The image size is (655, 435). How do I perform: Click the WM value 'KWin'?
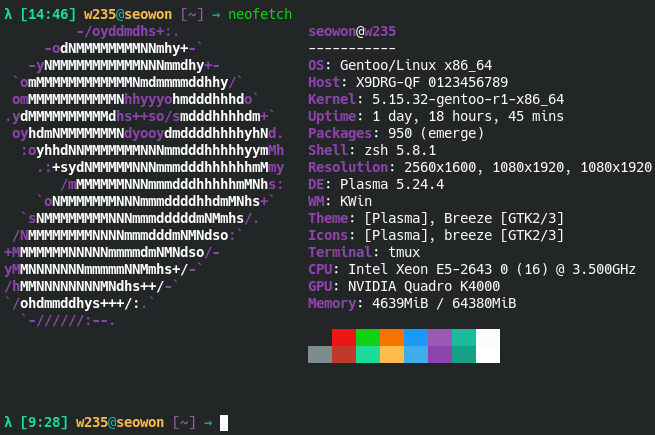click(355, 201)
